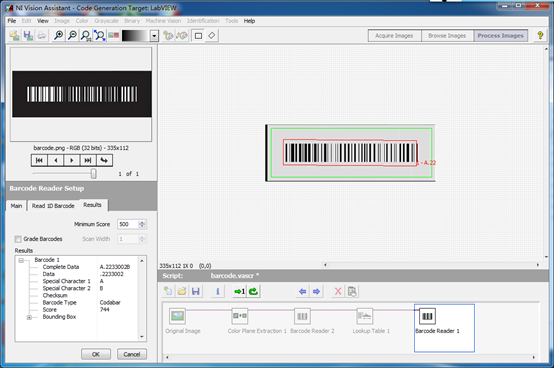Click the OK button
This screenshot has width=554, height=368.
click(96, 354)
